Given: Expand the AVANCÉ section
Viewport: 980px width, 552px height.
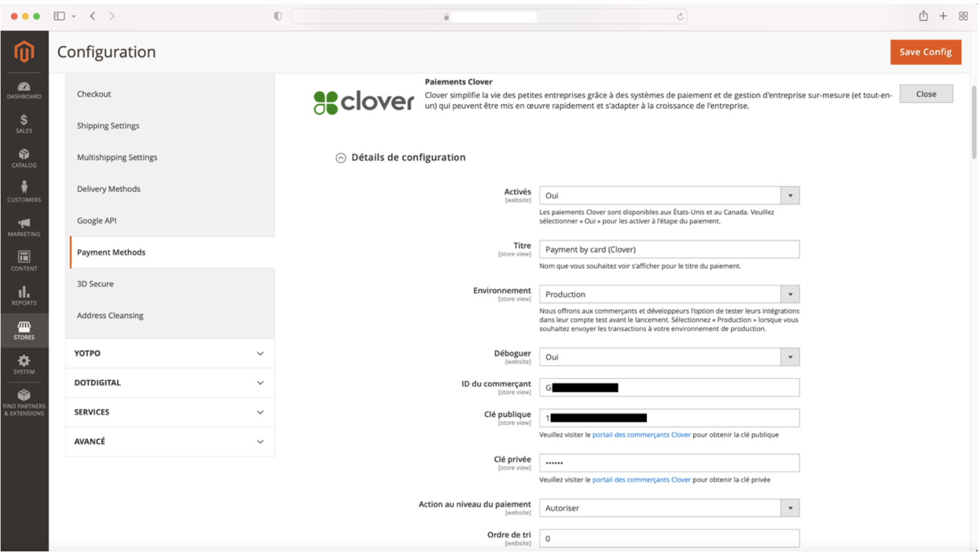Looking at the screenshot, I should [x=170, y=442].
